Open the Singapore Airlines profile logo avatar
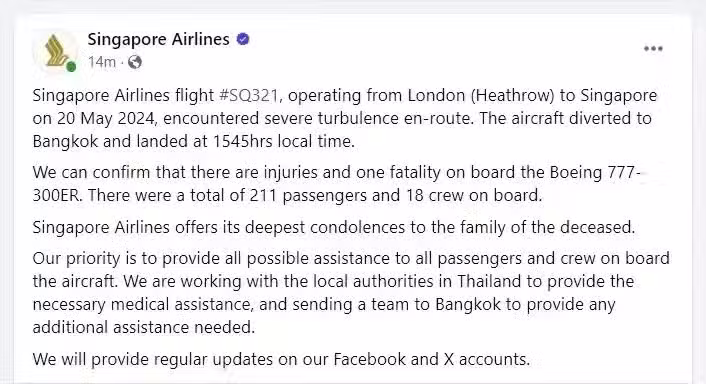The height and width of the screenshot is (384, 706). click(55, 51)
